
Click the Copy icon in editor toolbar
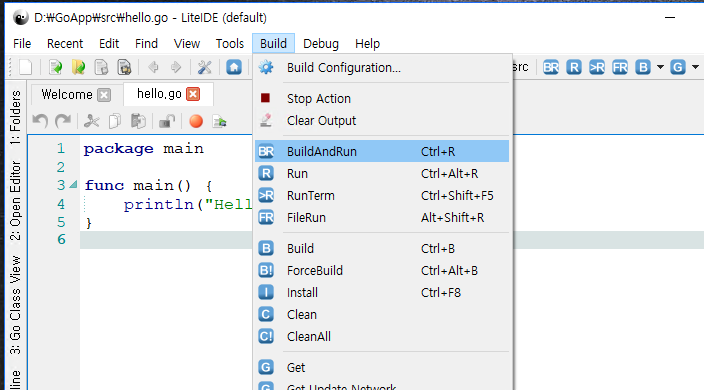pos(115,121)
